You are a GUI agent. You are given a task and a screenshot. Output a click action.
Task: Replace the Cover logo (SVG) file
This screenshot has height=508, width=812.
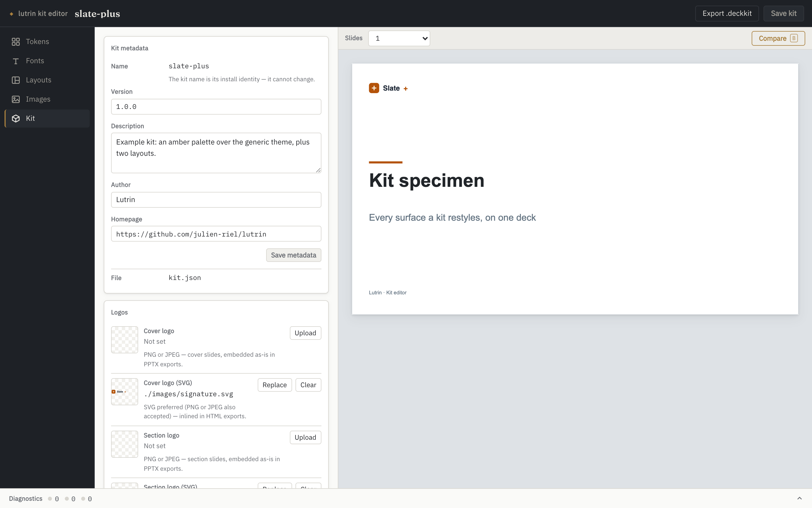(274, 385)
